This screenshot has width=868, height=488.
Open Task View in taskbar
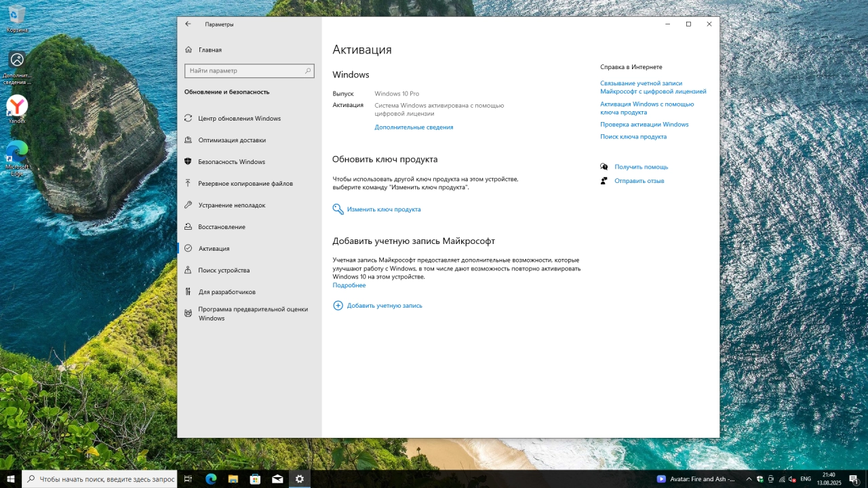189,479
